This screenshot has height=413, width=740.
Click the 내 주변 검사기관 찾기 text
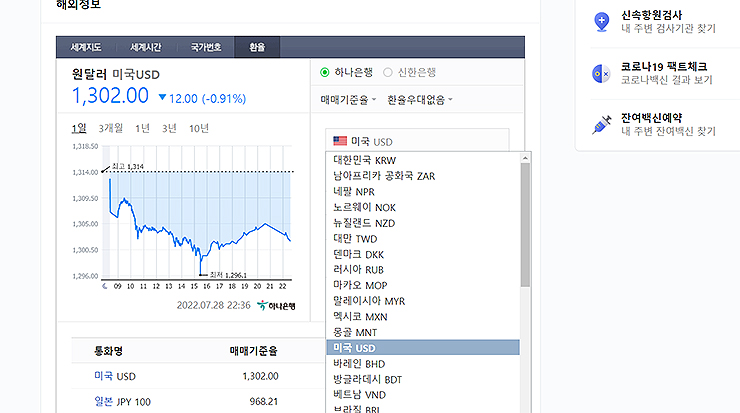pyautogui.click(x=668, y=29)
